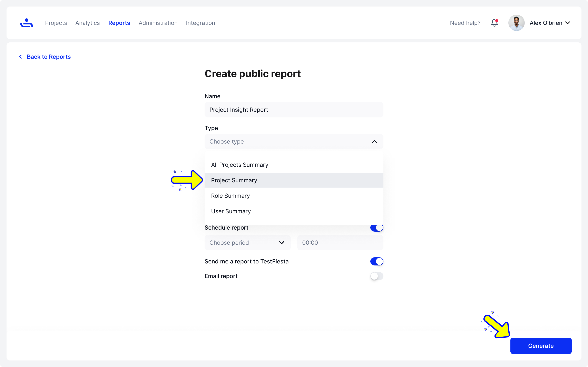Switch to the Analytics tab
The width and height of the screenshot is (588, 367).
[x=87, y=23]
